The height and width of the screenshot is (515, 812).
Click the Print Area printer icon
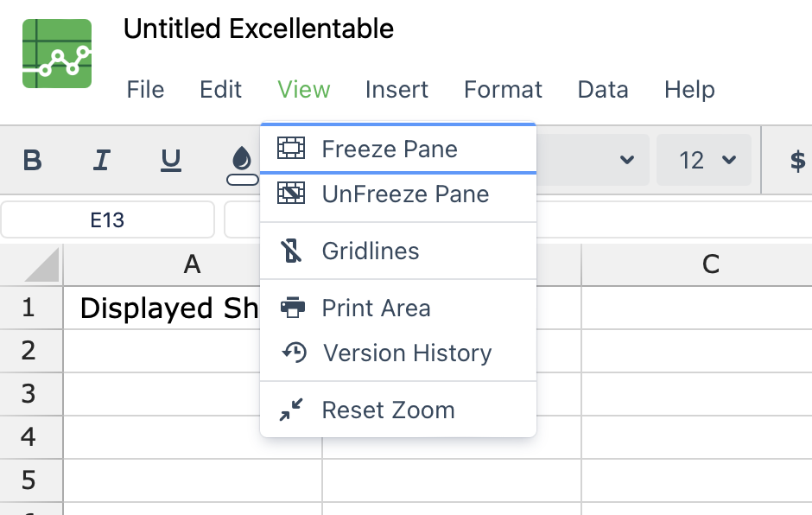coord(293,308)
